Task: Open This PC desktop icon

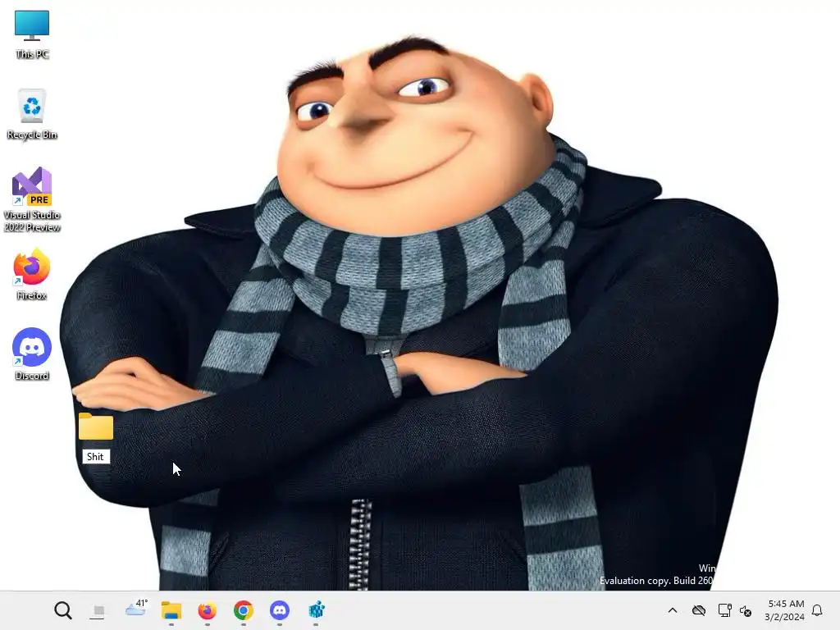Action: (x=32, y=34)
